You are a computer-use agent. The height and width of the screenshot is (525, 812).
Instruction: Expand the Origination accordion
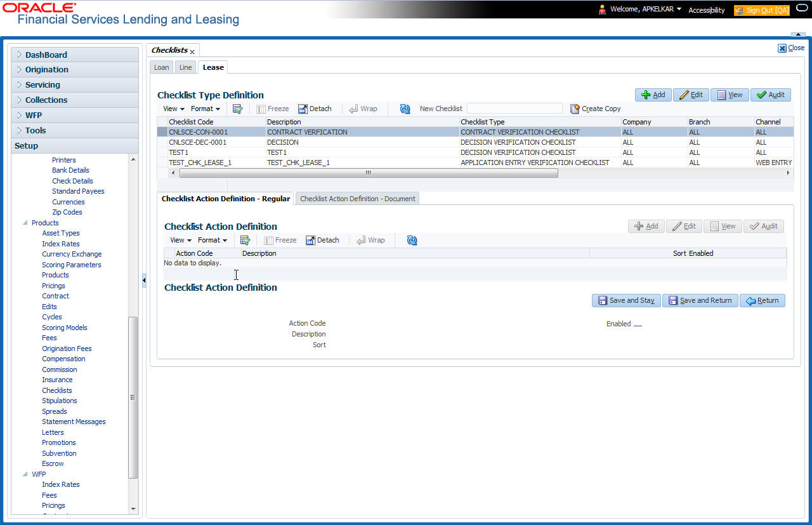(x=75, y=70)
